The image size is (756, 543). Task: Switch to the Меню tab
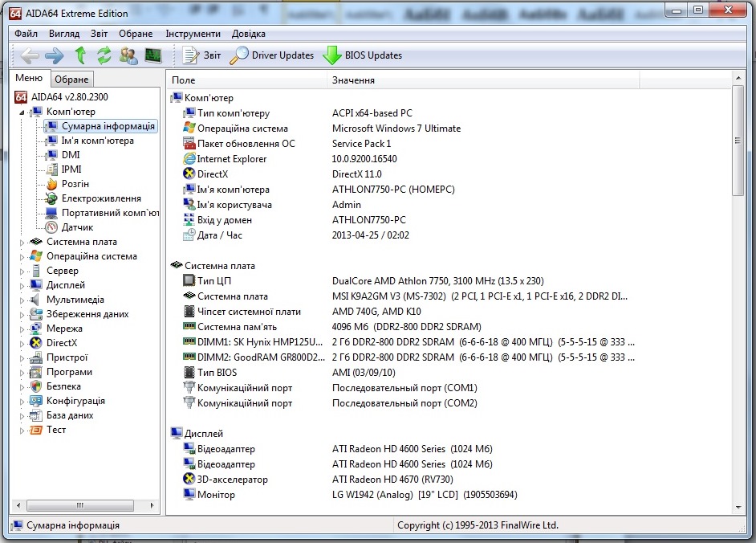pos(29,78)
